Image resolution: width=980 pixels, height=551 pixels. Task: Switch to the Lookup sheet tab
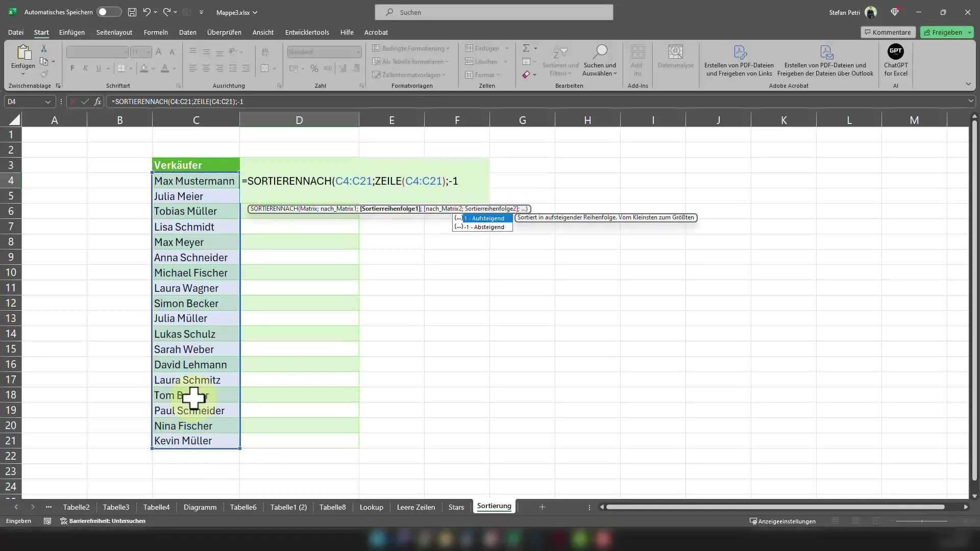coord(371,507)
